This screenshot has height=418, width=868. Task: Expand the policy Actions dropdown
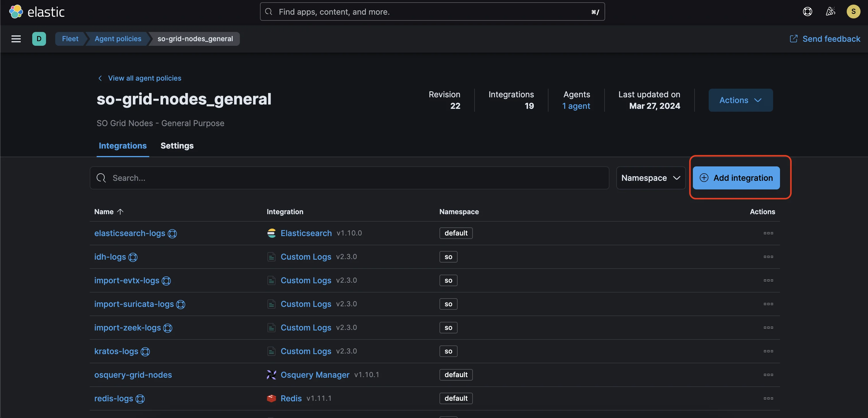[x=741, y=100]
